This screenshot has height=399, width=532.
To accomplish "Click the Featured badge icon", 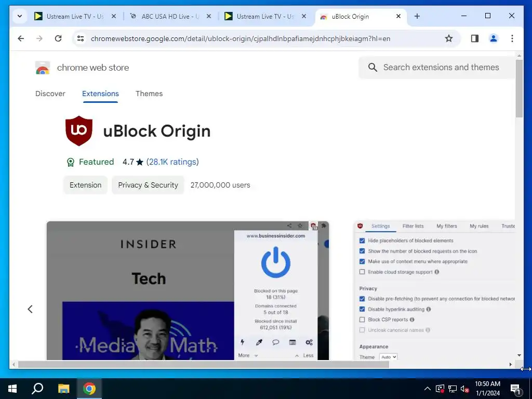I will click(70, 162).
